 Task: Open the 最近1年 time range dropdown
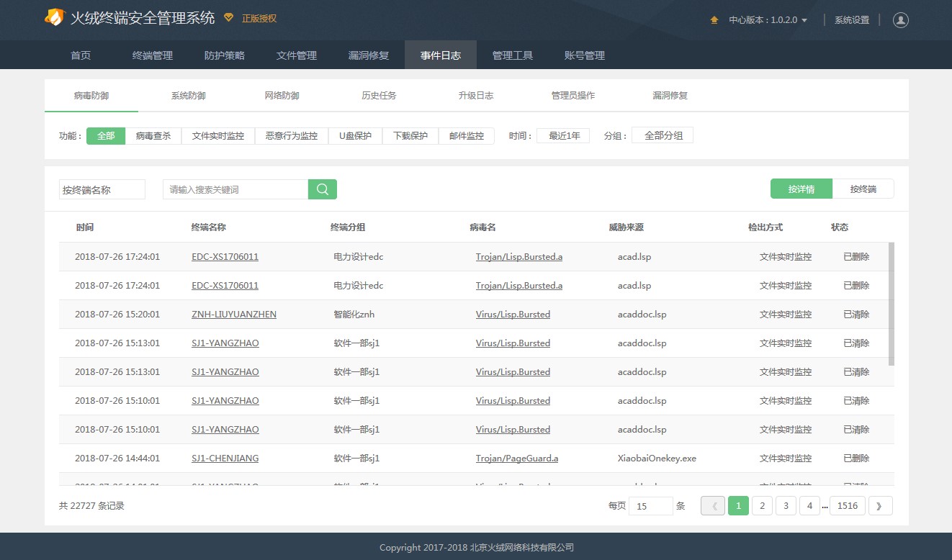tap(563, 135)
